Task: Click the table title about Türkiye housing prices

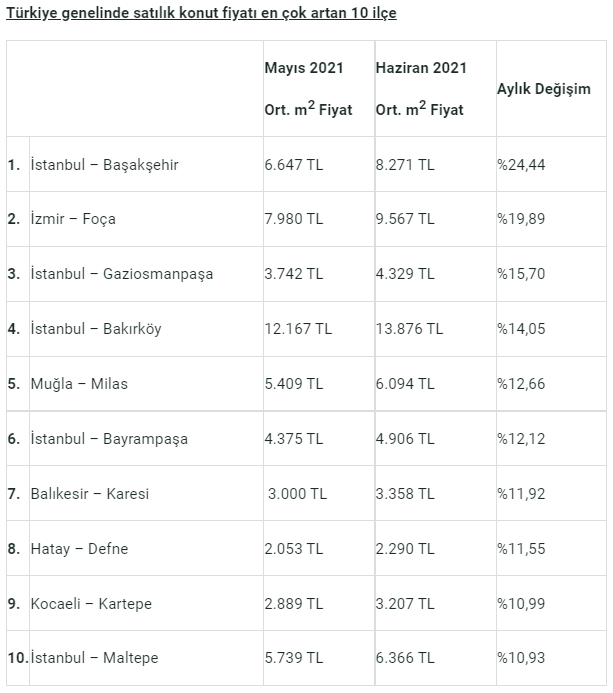Action: [201, 13]
